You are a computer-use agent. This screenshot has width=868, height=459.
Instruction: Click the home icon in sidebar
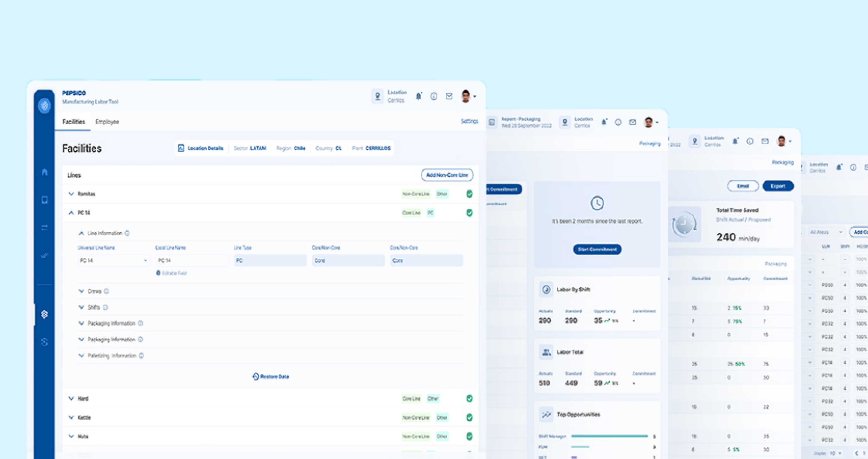click(44, 172)
